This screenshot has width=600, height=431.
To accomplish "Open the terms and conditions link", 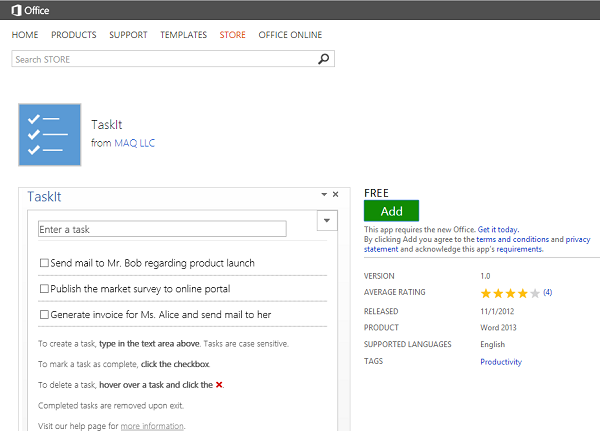I will 512,239.
